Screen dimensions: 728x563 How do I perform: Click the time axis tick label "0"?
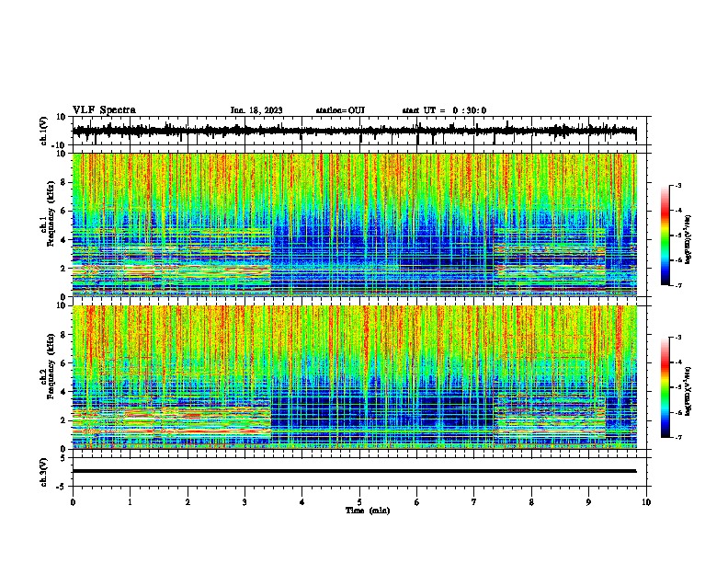point(73,501)
